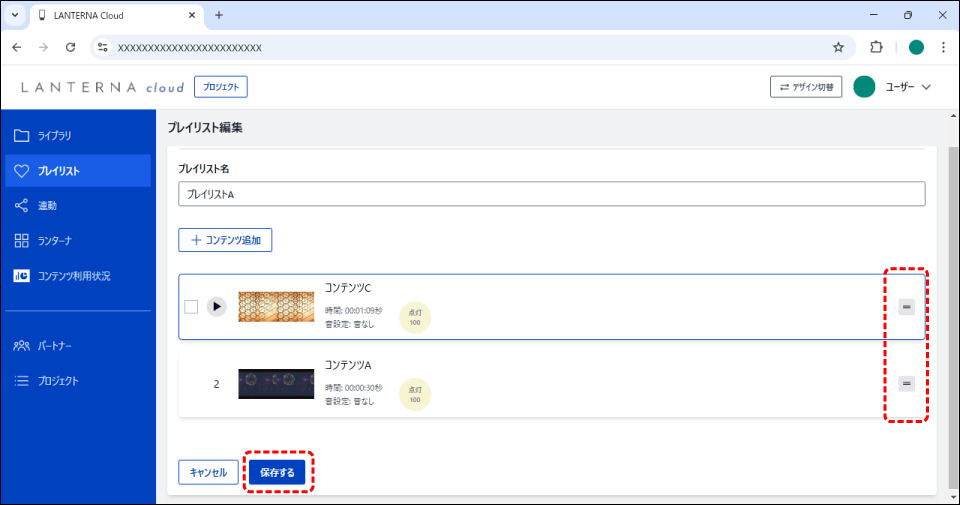Click the reorder handle of コンテンツA

point(906,383)
